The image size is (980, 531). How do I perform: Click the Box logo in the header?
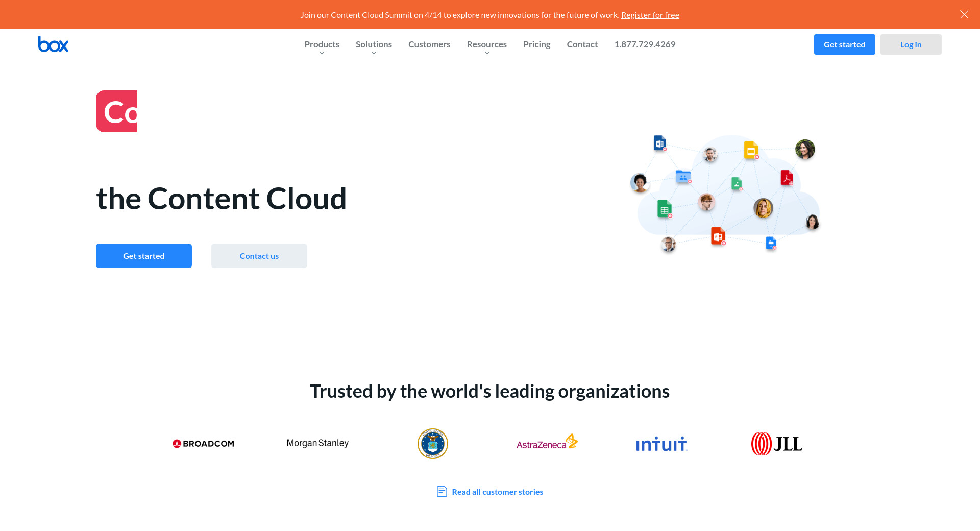pos(53,44)
